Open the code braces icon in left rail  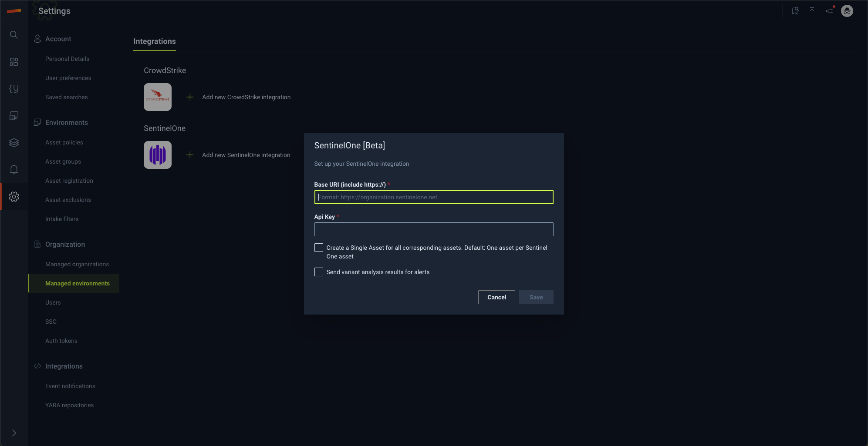14,89
